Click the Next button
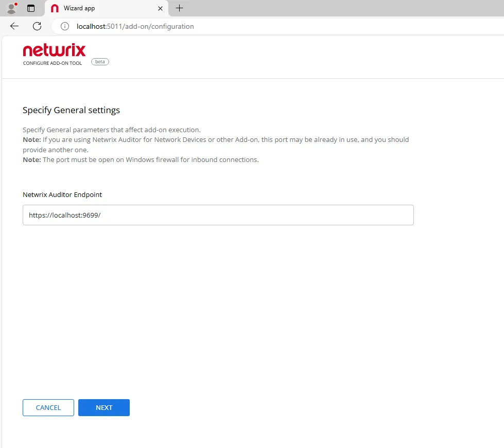504x448 pixels. [104, 407]
